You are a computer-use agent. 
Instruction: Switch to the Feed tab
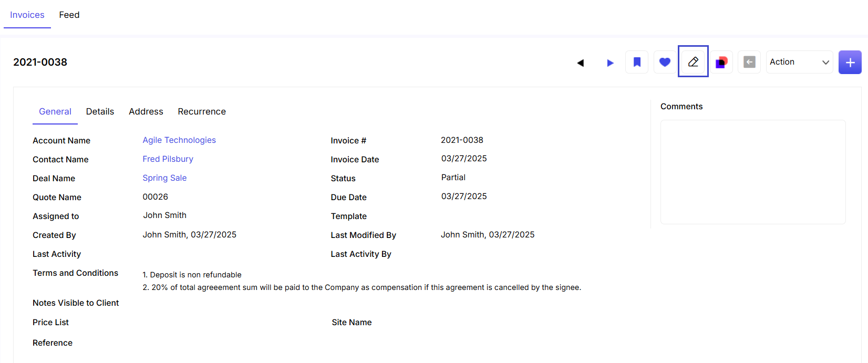pyautogui.click(x=69, y=15)
